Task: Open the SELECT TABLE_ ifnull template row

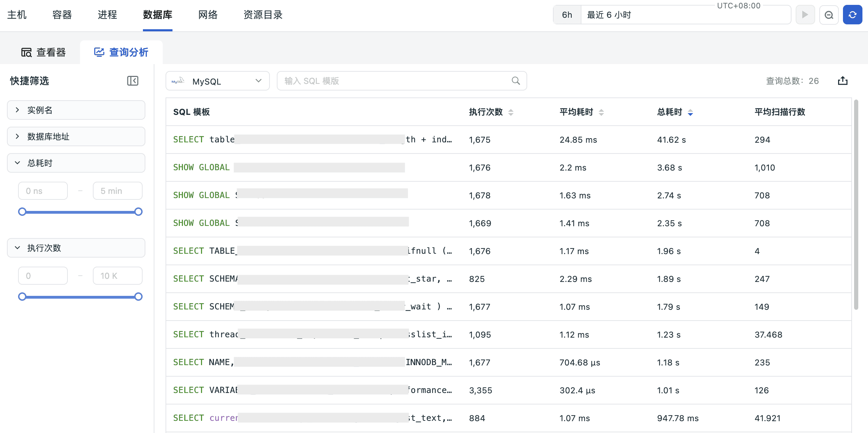Action: tap(508, 251)
